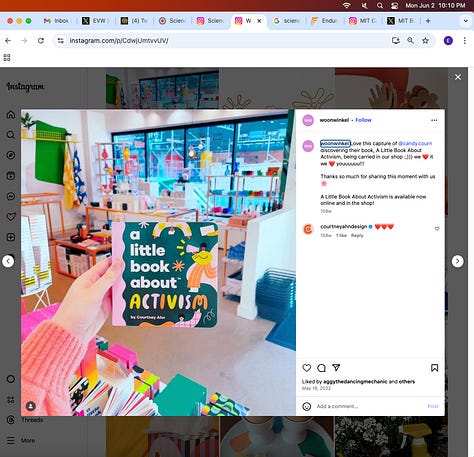Open the apps grid in bookmarks bar

tap(7, 57)
